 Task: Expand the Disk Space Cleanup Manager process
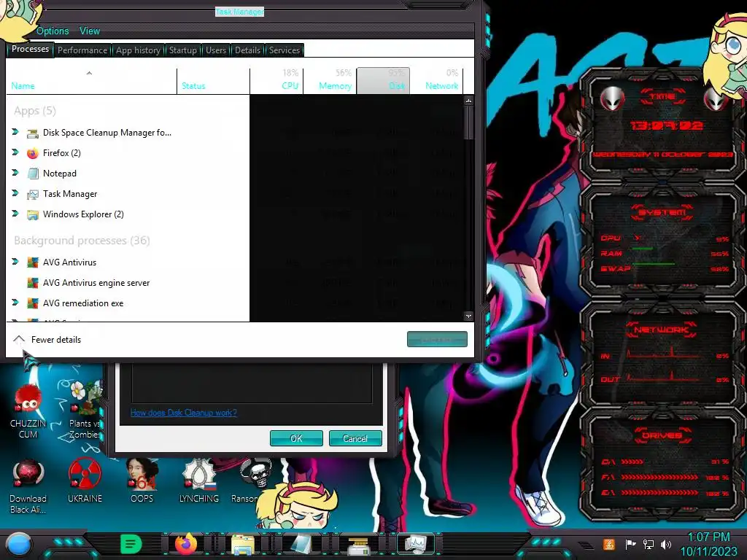(15, 132)
